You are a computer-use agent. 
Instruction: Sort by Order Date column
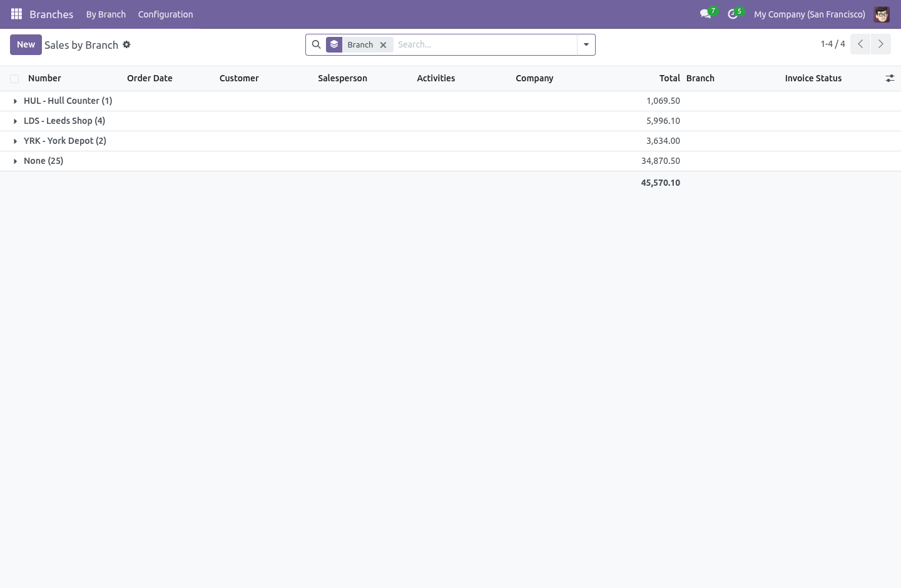pyautogui.click(x=150, y=78)
